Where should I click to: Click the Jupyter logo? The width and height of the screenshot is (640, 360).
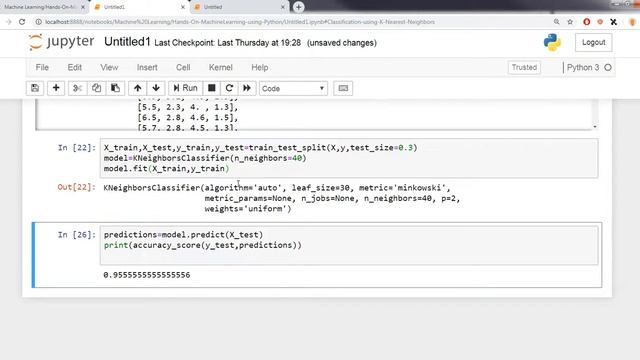point(62,42)
